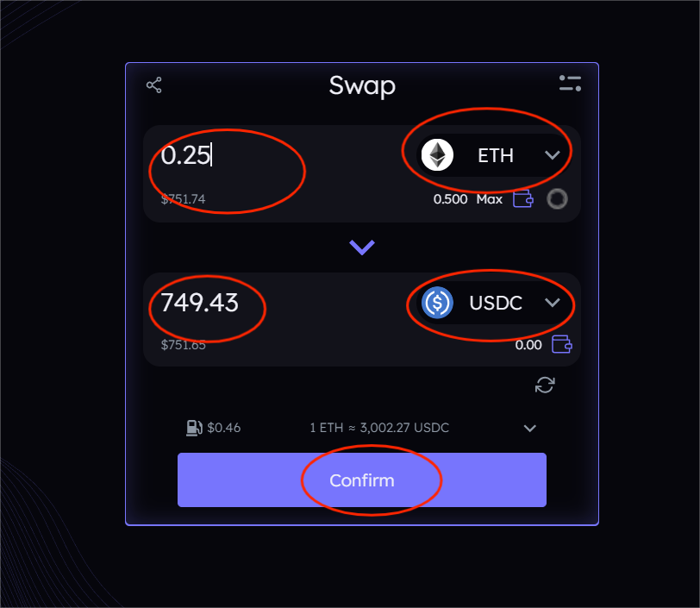Click the share icon
The image size is (700, 608).
point(154,85)
